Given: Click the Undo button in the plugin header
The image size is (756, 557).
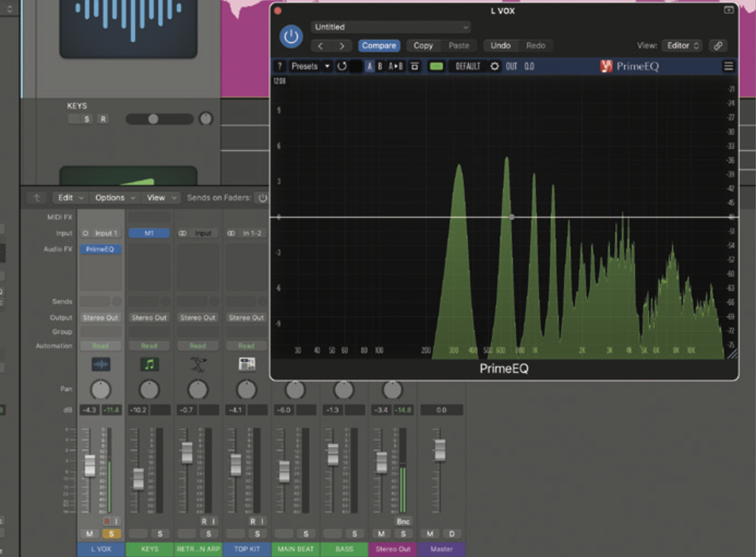Looking at the screenshot, I should pos(501,45).
